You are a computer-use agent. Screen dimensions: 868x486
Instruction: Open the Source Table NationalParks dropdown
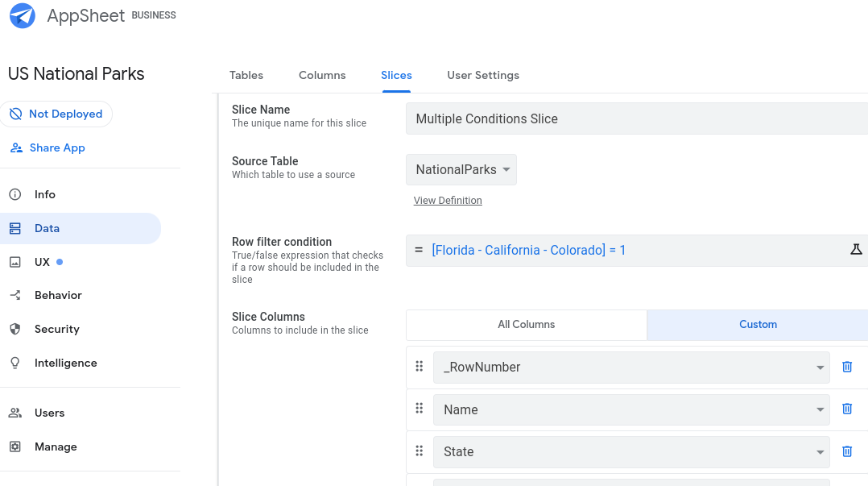click(461, 169)
